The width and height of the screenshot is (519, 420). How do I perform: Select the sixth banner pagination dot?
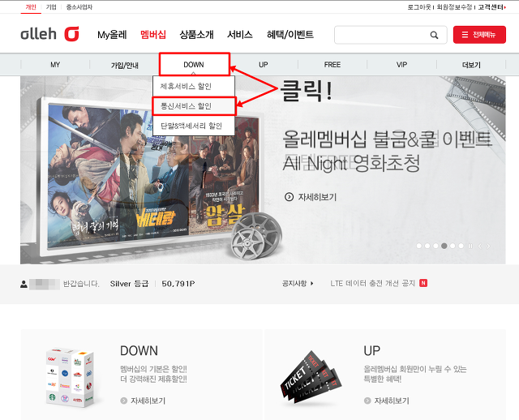click(461, 246)
